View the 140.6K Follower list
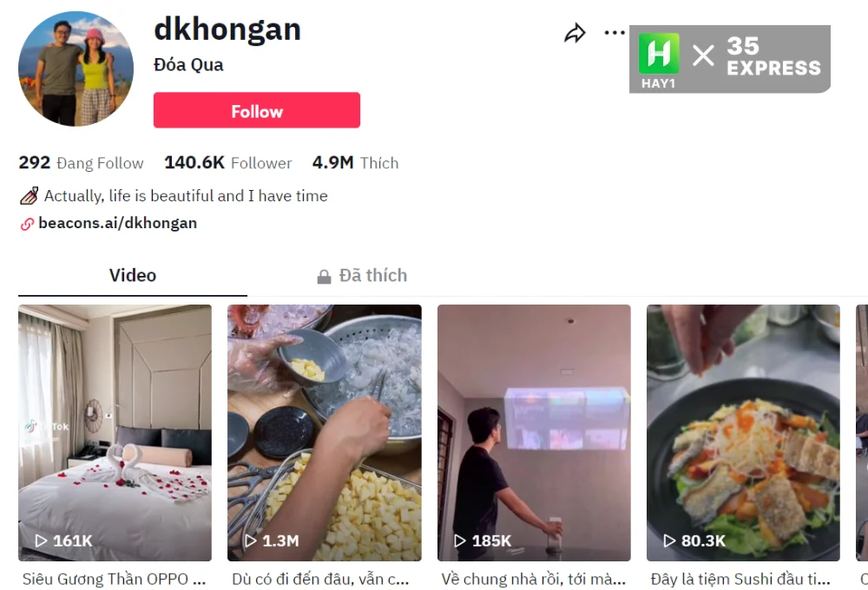Viewport: 868px width, 590px height. (228, 163)
